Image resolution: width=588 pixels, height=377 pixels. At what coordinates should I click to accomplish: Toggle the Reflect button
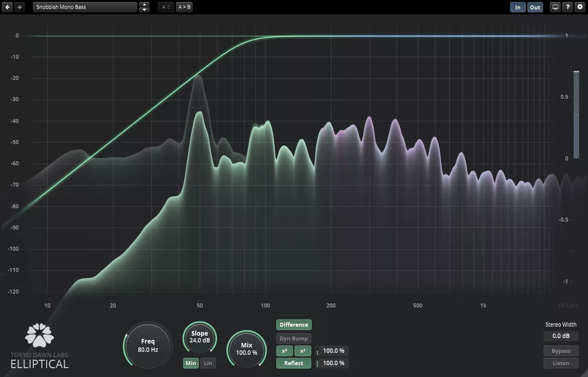(x=294, y=363)
